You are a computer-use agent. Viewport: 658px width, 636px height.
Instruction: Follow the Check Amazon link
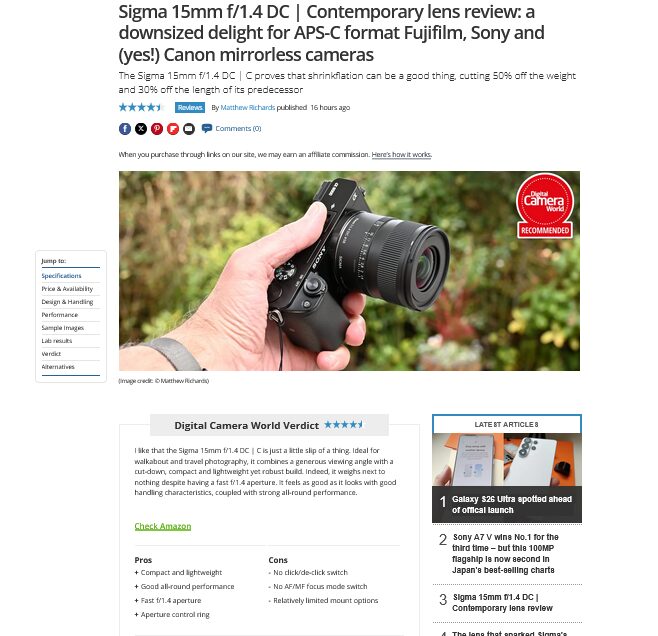163,526
